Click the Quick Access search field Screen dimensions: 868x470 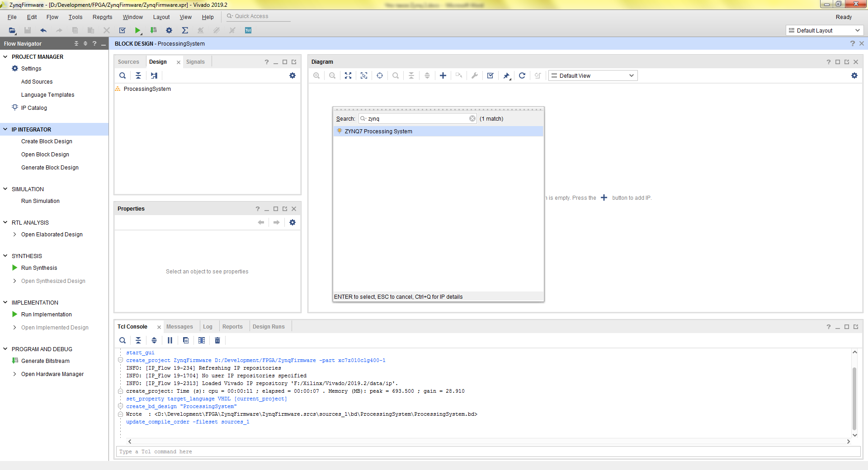(x=258, y=16)
